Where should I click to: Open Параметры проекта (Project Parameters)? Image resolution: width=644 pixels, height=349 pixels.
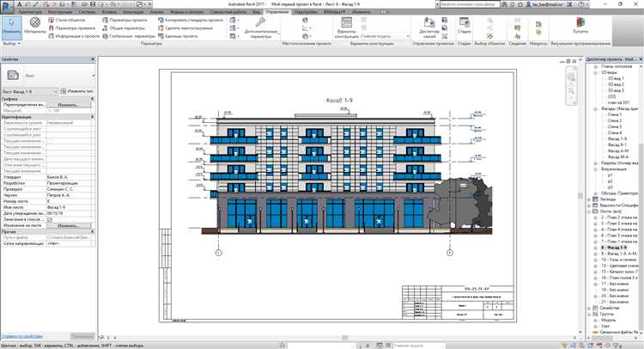pyautogui.click(x=125, y=20)
